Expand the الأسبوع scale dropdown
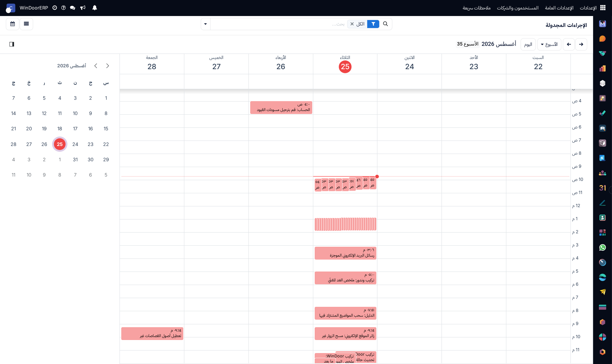The height and width of the screenshot is (364, 612). click(x=549, y=44)
